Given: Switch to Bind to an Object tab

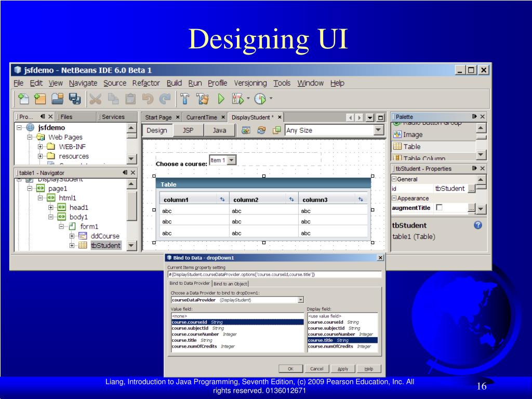Looking at the screenshot, I should point(230,284).
